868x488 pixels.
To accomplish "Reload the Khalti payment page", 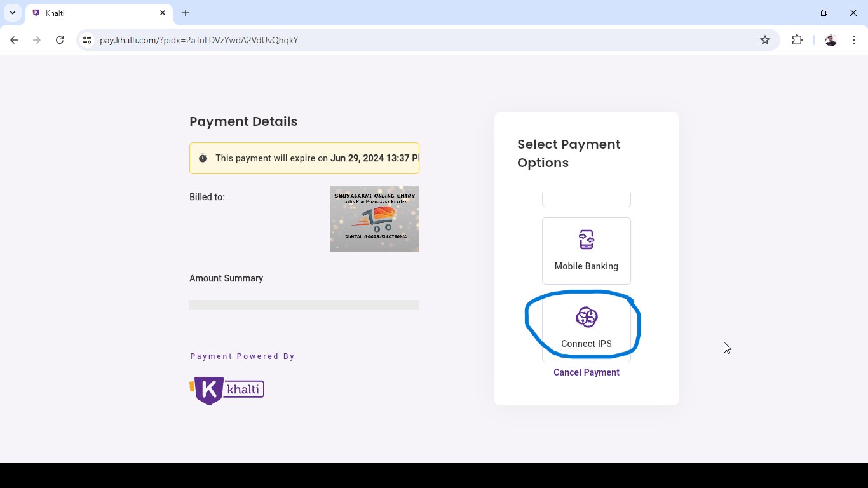I will click(x=60, y=40).
